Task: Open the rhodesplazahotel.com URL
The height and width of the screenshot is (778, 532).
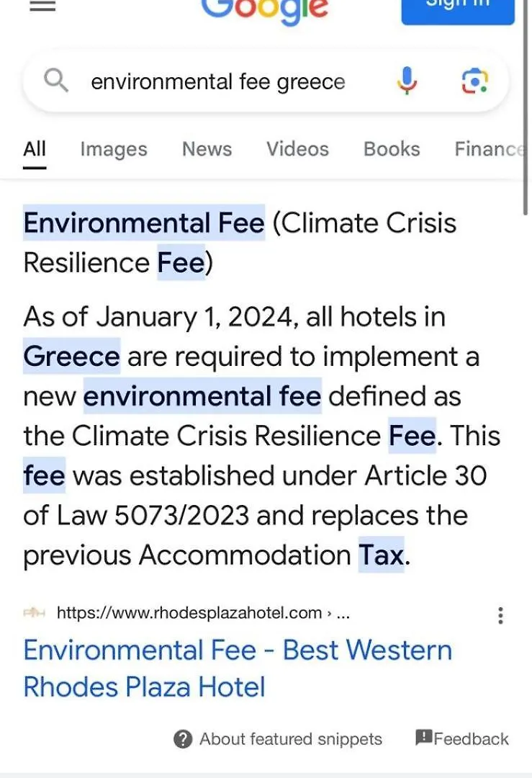Action: coord(203,613)
